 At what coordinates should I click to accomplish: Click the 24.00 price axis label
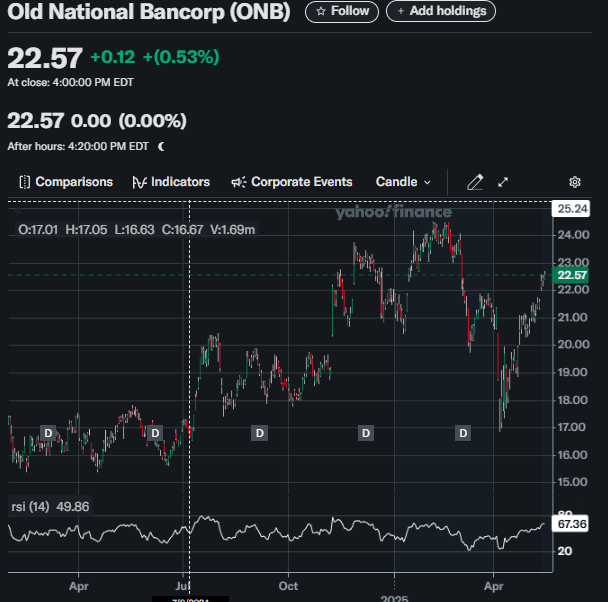point(573,235)
